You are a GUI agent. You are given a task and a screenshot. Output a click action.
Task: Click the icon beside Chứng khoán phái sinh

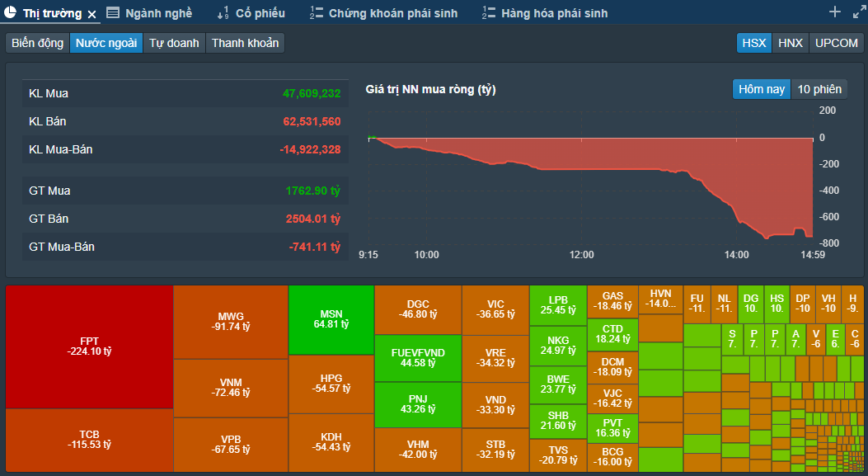(x=316, y=13)
